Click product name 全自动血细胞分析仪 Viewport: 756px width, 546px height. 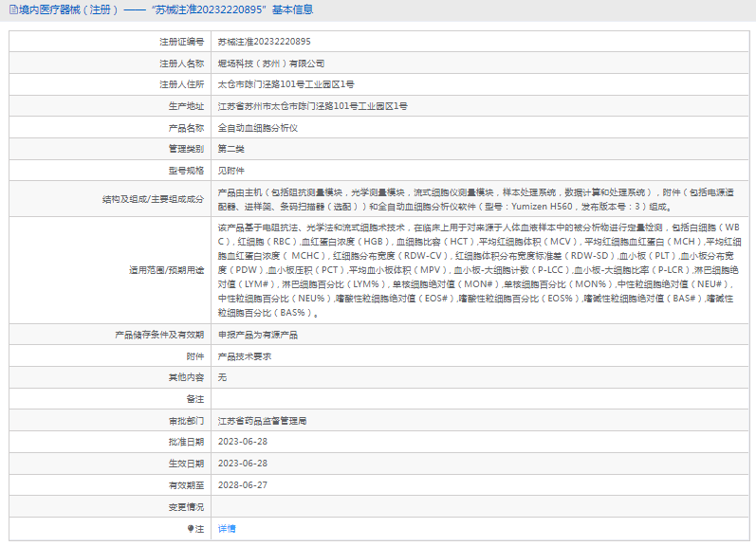tap(257, 128)
